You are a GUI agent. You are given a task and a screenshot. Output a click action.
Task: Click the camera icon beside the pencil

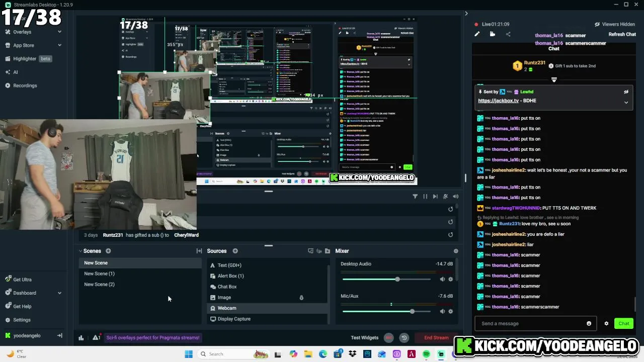[x=493, y=34]
